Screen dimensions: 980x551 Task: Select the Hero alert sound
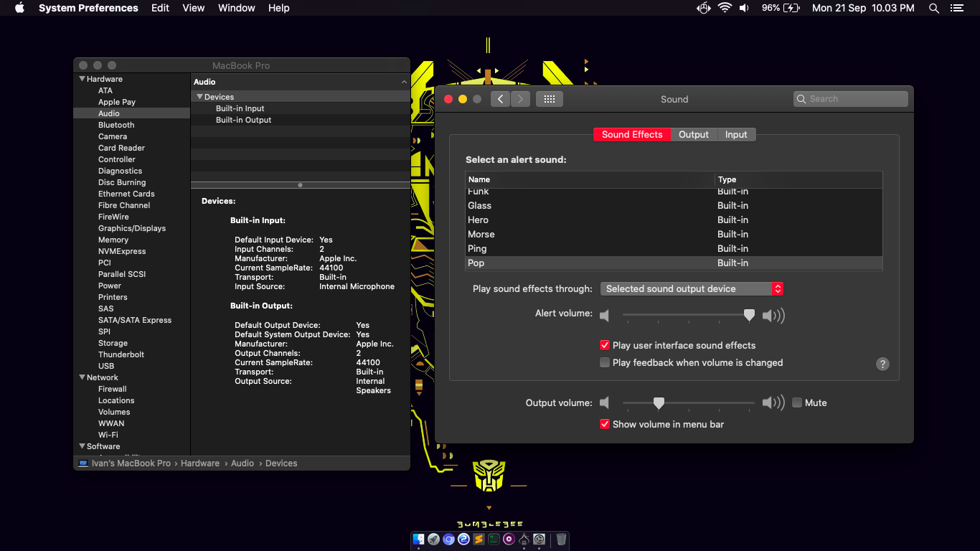674,220
